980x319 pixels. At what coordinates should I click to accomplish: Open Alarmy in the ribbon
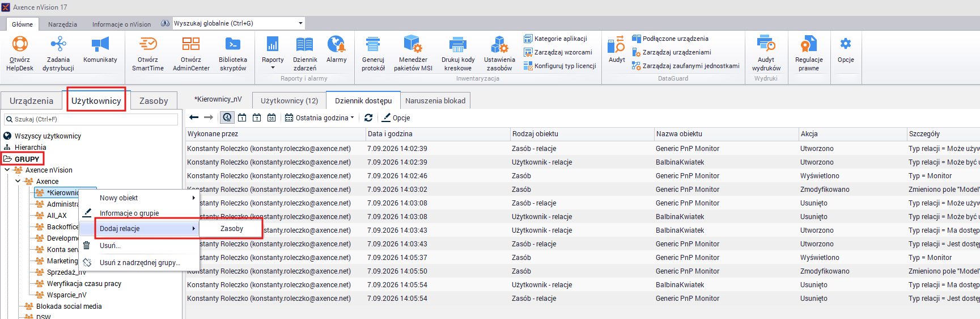pos(337,50)
